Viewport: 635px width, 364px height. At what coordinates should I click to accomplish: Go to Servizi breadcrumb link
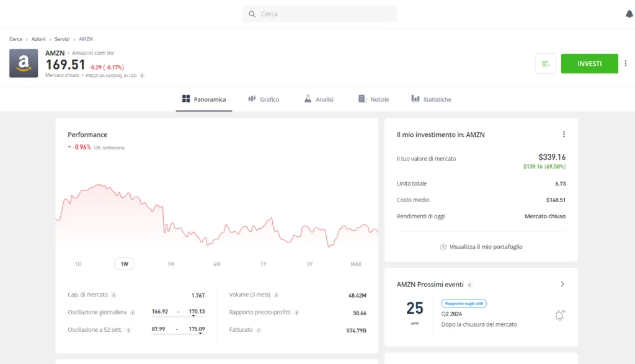coord(62,39)
